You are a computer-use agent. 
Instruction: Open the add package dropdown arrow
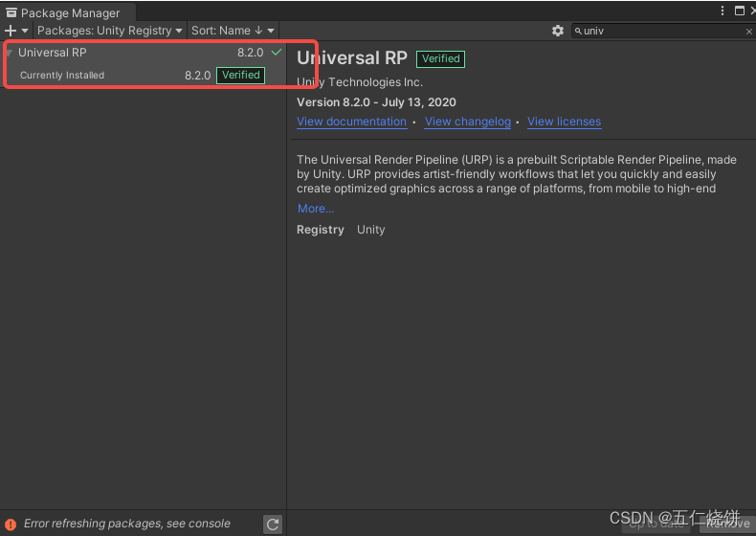coord(25,31)
